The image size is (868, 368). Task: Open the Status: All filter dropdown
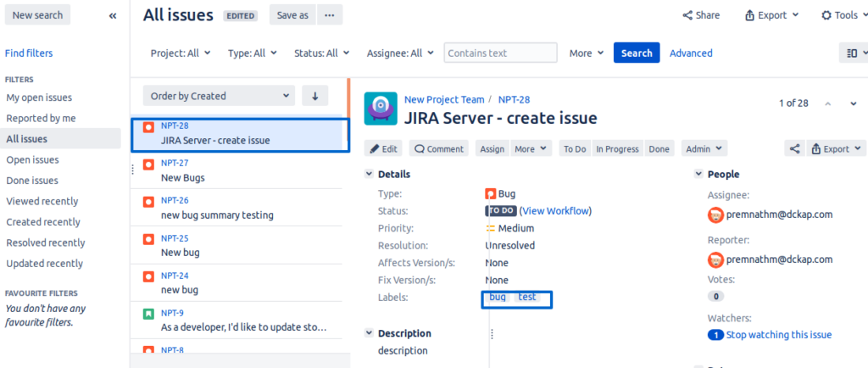tap(321, 53)
